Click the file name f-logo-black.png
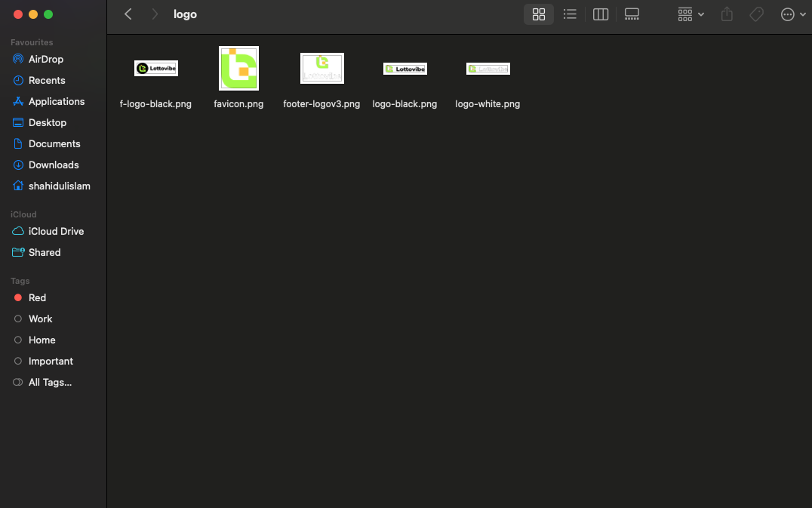This screenshot has height=508, width=812. 155,104
